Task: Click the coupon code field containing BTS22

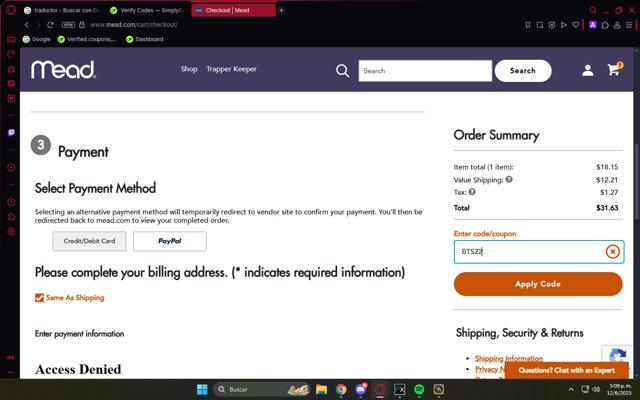Action: [x=539, y=251]
